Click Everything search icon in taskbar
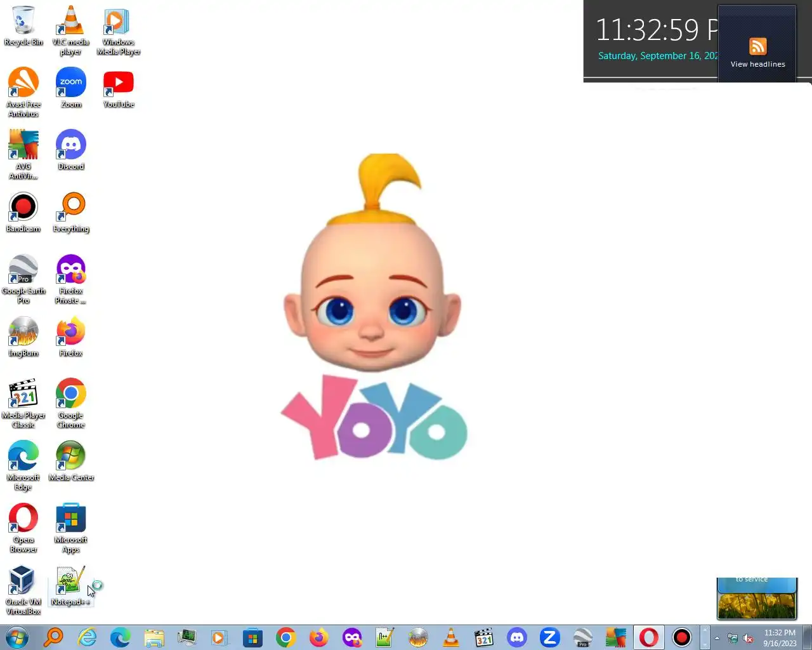 [x=54, y=637]
